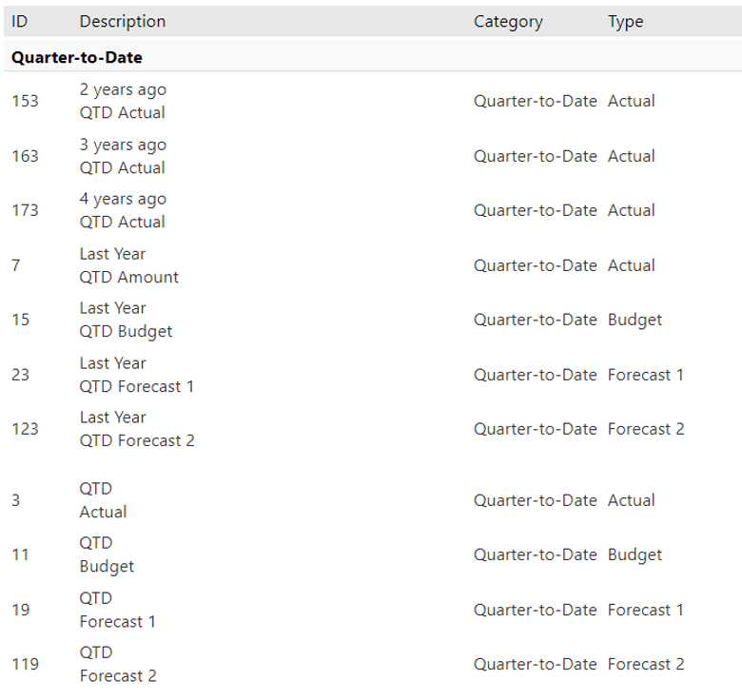
Task: Select the Type column header
Action: pyautogui.click(x=625, y=21)
